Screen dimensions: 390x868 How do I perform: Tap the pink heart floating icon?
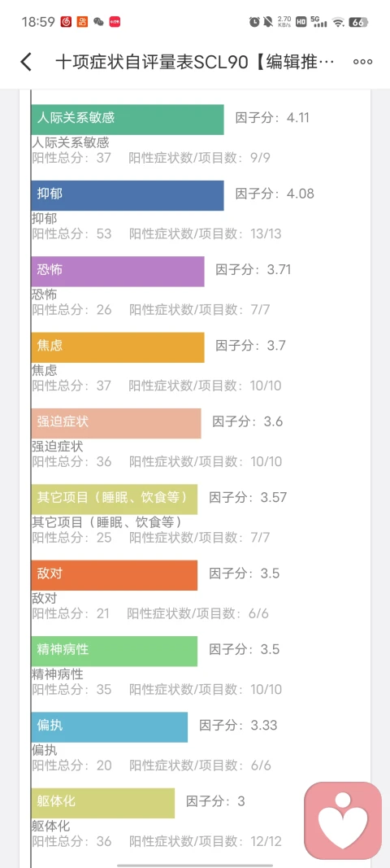[343, 820]
